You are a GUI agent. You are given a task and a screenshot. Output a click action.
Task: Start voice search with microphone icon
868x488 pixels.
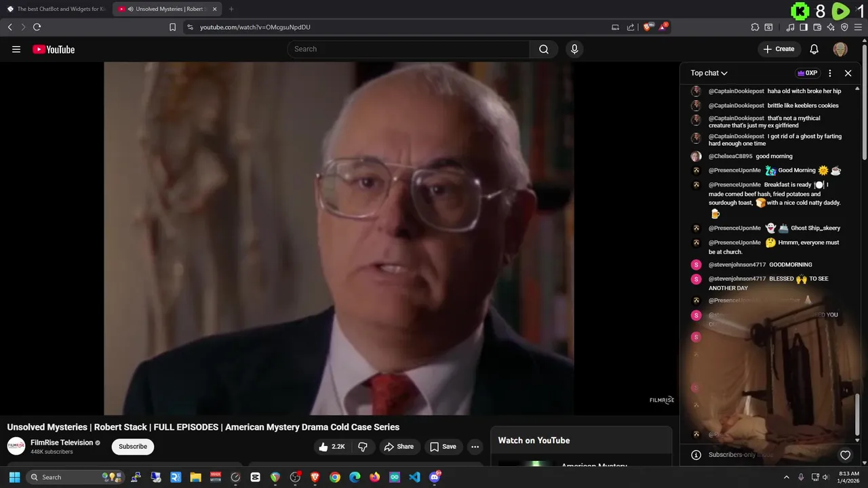[x=574, y=49]
